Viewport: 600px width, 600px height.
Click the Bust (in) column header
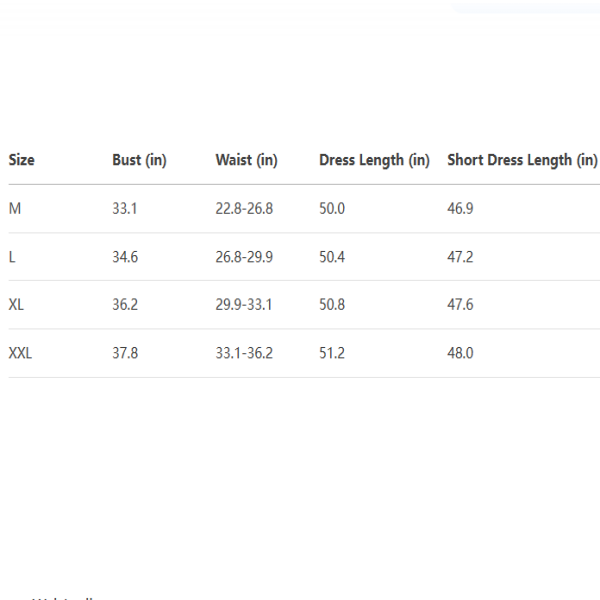coord(139,160)
